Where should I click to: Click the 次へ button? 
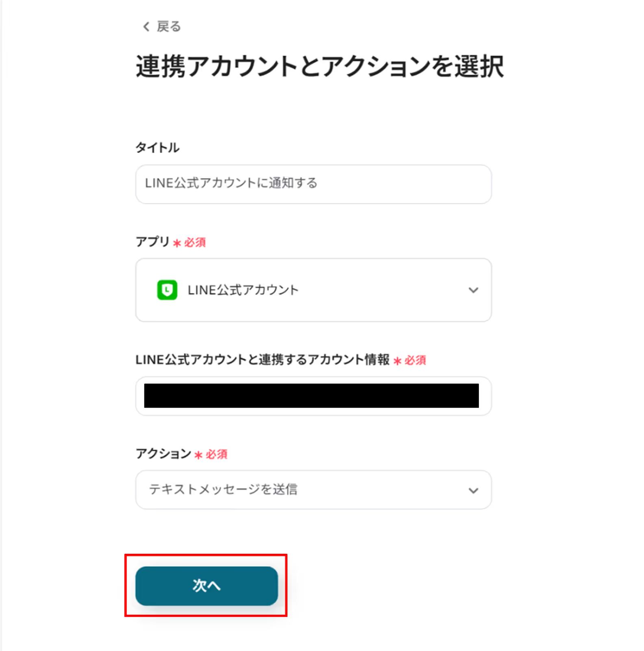click(x=207, y=586)
